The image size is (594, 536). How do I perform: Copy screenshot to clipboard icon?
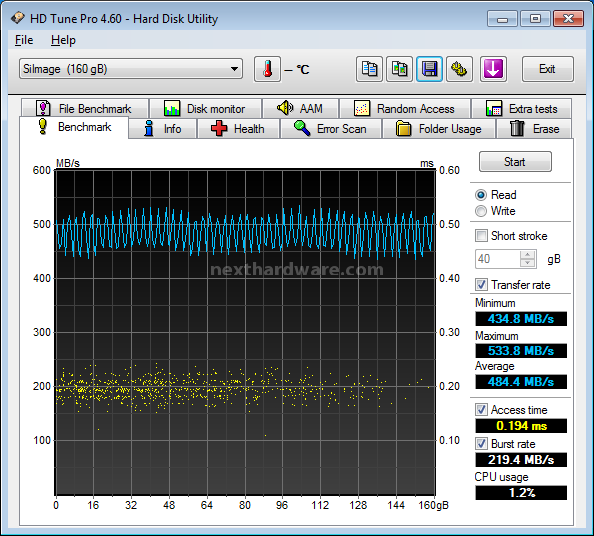tap(399, 69)
